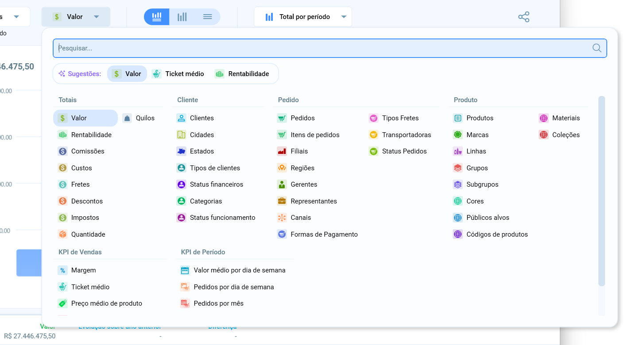Click the Regiões location icon
The height and width of the screenshot is (345, 644).
(x=282, y=168)
